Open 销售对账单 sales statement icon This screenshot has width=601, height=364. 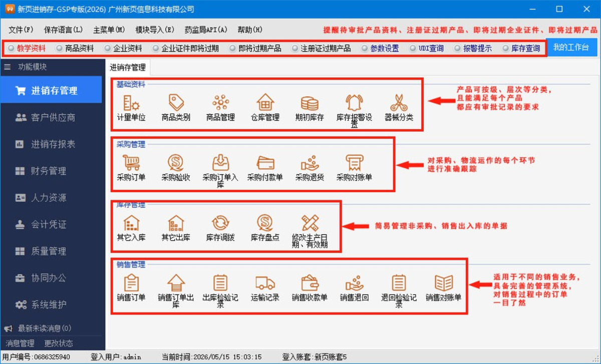[443, 283]
